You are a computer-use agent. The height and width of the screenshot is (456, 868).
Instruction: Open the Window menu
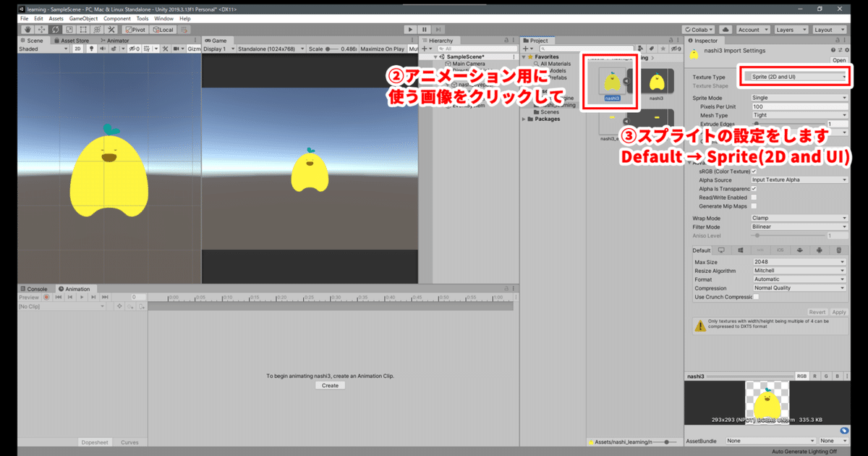coord(163,18)
